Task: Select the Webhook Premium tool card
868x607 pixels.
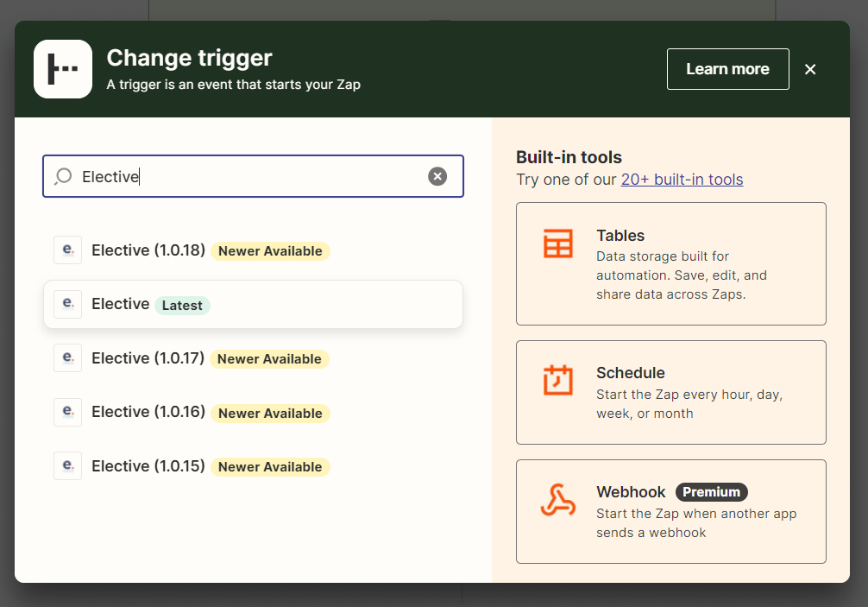Action: 670,511
